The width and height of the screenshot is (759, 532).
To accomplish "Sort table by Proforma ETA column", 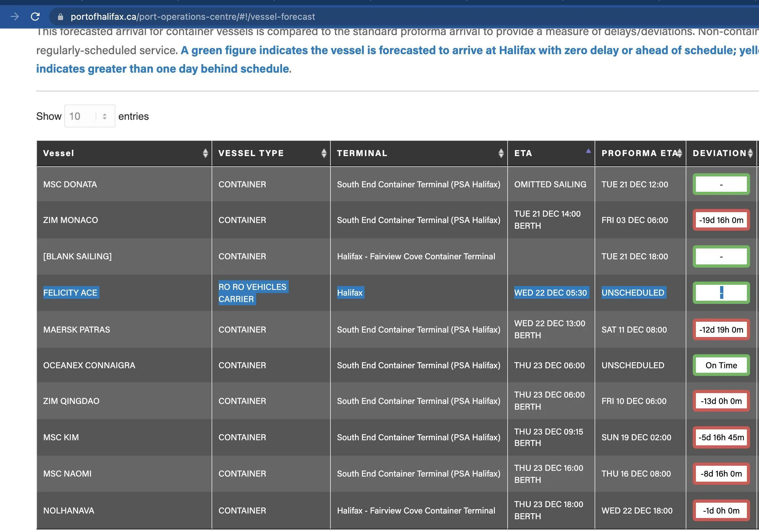I will (640, 153).
